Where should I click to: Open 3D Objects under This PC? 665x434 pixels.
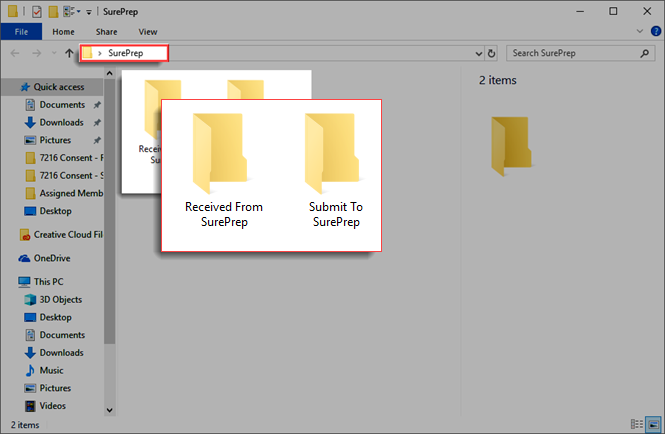(54, 300)
